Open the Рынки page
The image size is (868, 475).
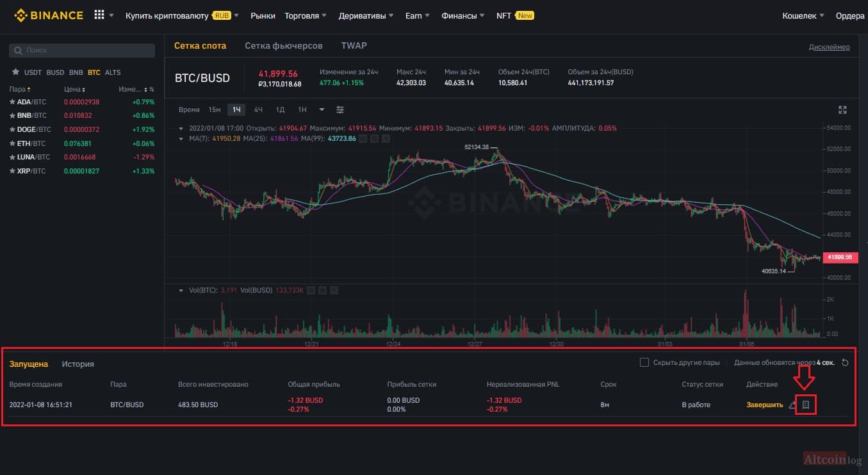(262, 15)
